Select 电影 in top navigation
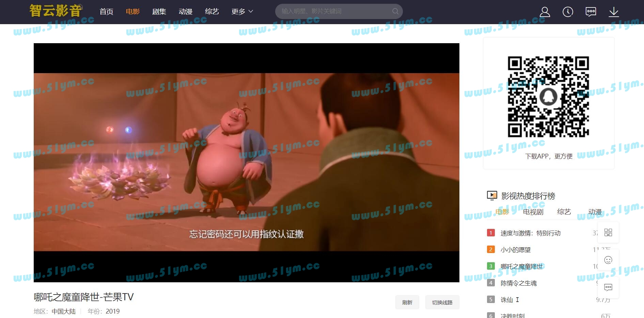The height and width of the screenshot is (318, 644). [133, 12]
